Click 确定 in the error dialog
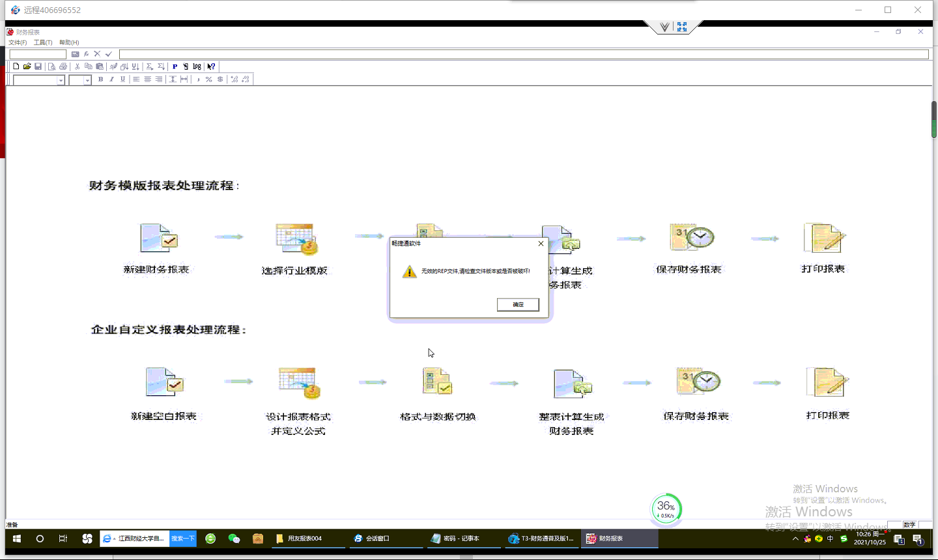This screenshot has height=560, width=938. (x=518, y=305)
